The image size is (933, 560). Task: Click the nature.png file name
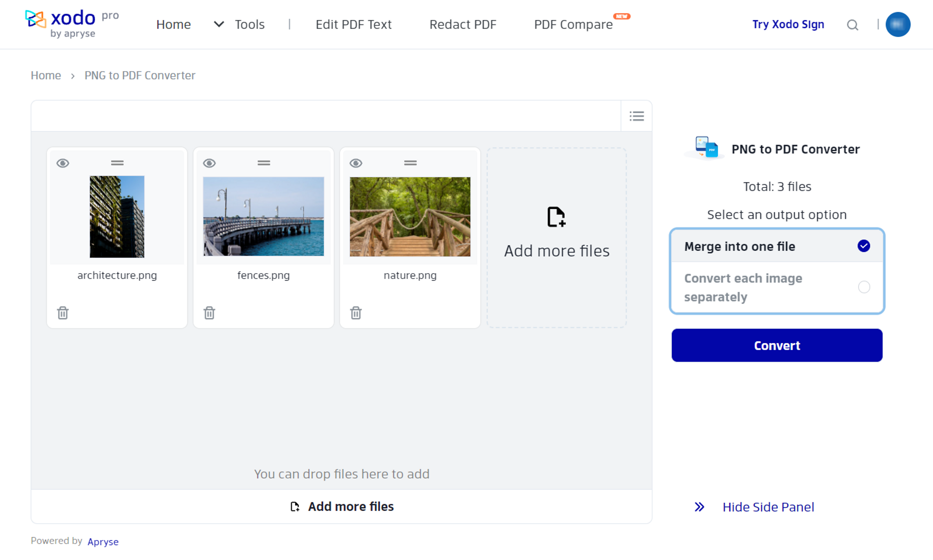[410, 276]
